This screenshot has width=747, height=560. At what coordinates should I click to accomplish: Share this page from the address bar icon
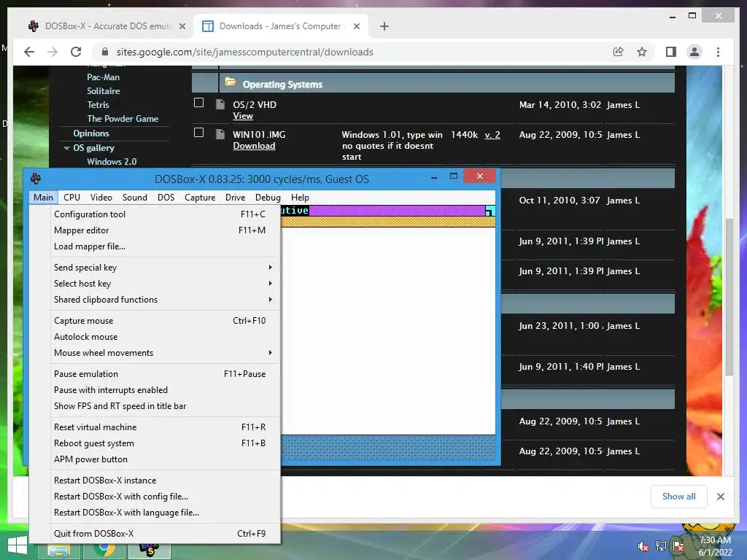619,52
